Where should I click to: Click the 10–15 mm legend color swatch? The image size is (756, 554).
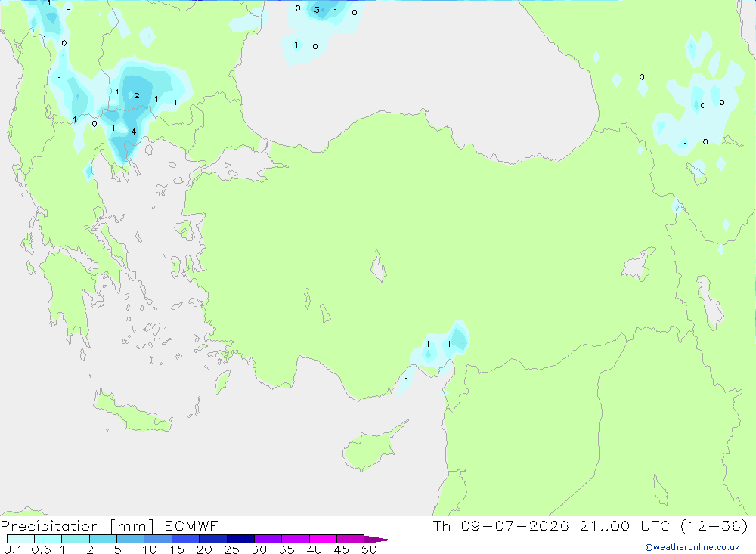pos(158,539)
